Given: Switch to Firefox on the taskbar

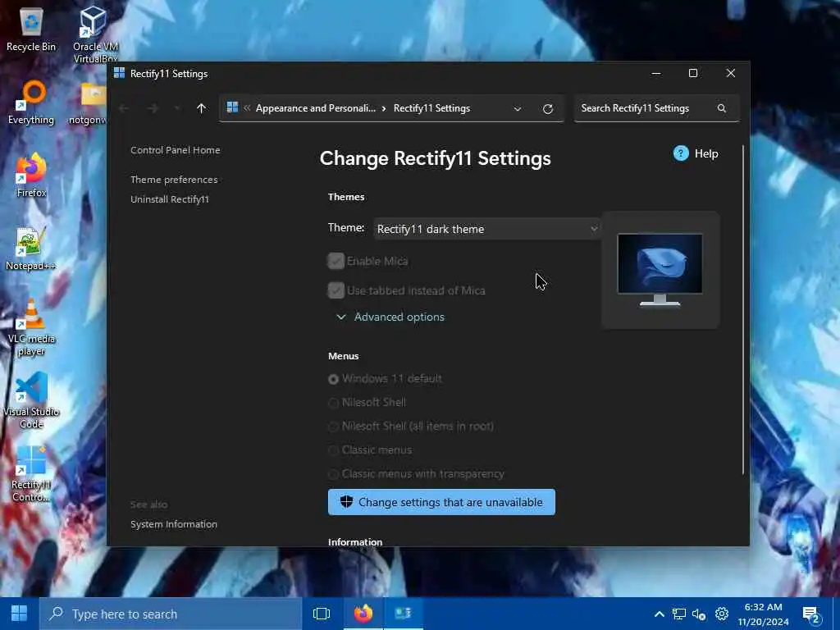Looking at the screenshot, I should tap(363, 614).
